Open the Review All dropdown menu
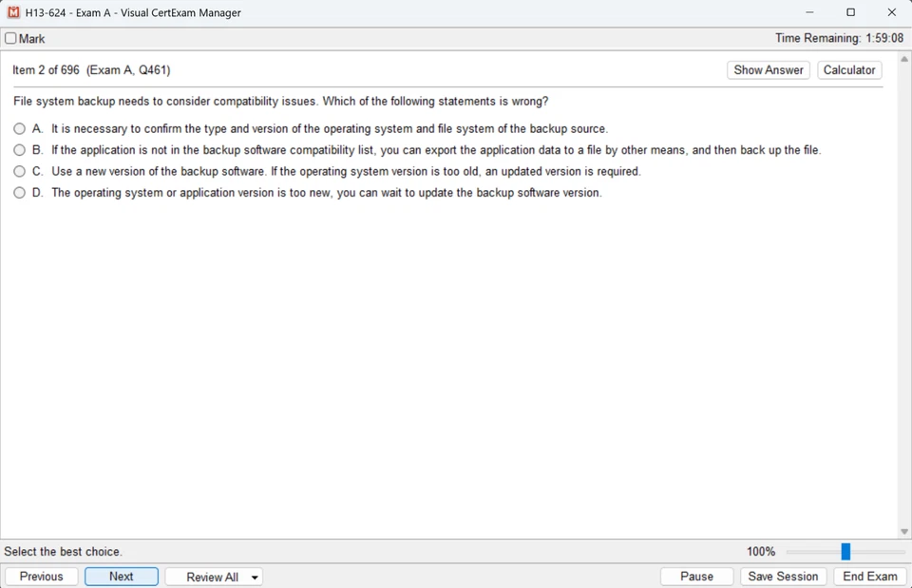The image size is (912, 588). click(x=255, y=576)
